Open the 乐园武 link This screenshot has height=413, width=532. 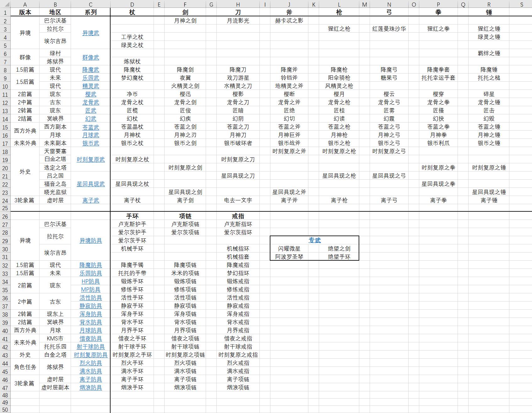(x=90, y=78)
